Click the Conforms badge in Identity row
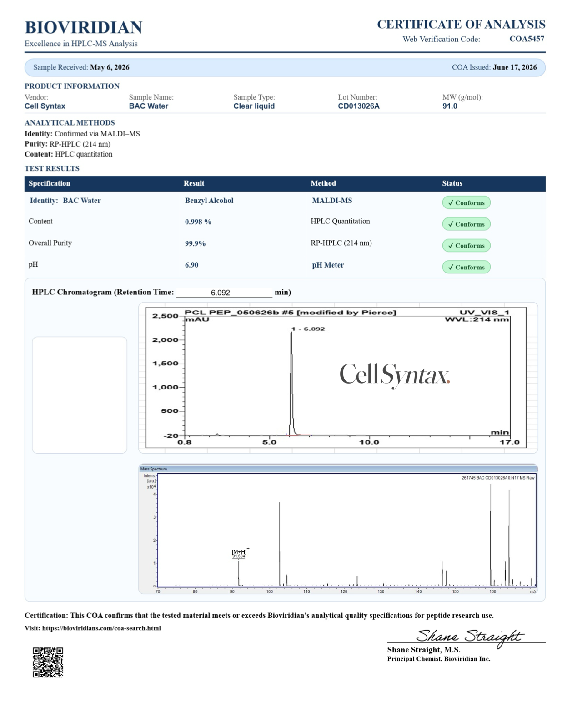562x728 pixels. [466, 202]
